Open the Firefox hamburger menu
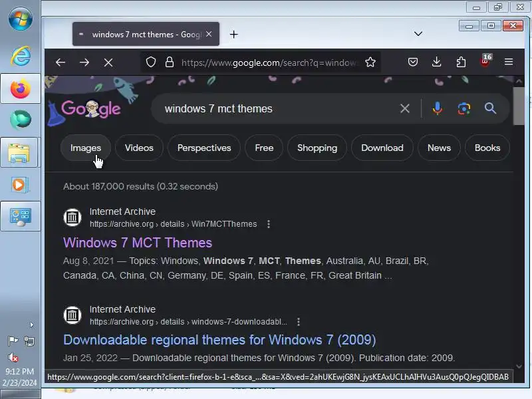Screen dimensions: 532x399 pyautogui.click(x=509, y=62)
